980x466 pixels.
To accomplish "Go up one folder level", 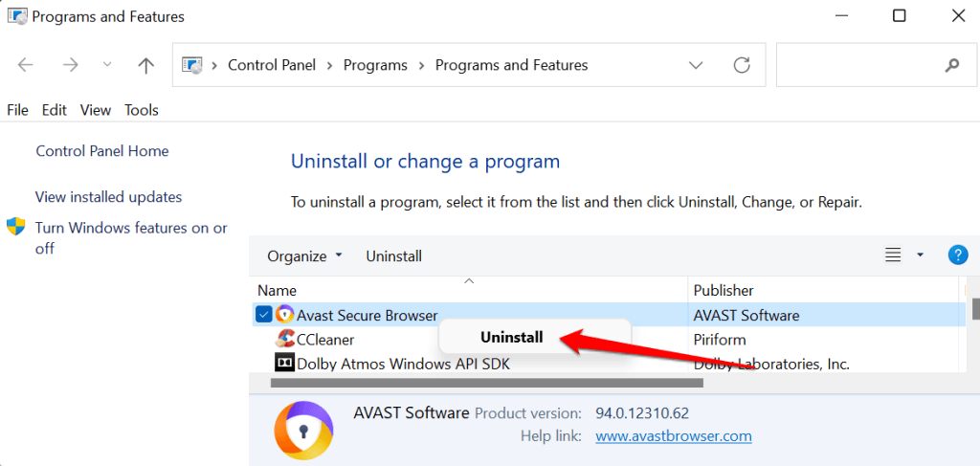I will 145,66.
